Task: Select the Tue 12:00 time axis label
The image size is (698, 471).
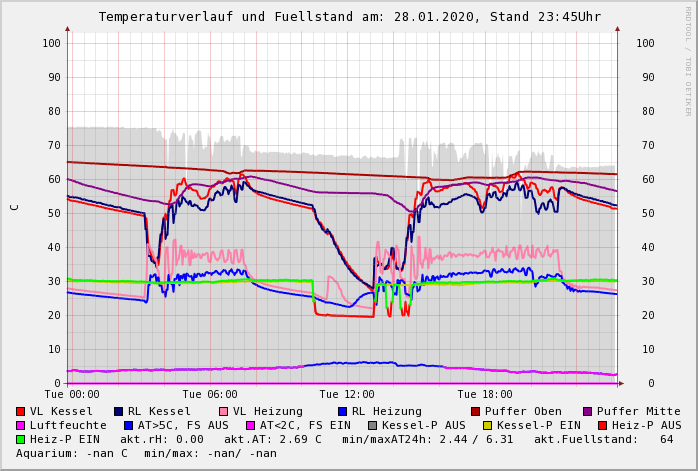Action: [x=347, y=394]
